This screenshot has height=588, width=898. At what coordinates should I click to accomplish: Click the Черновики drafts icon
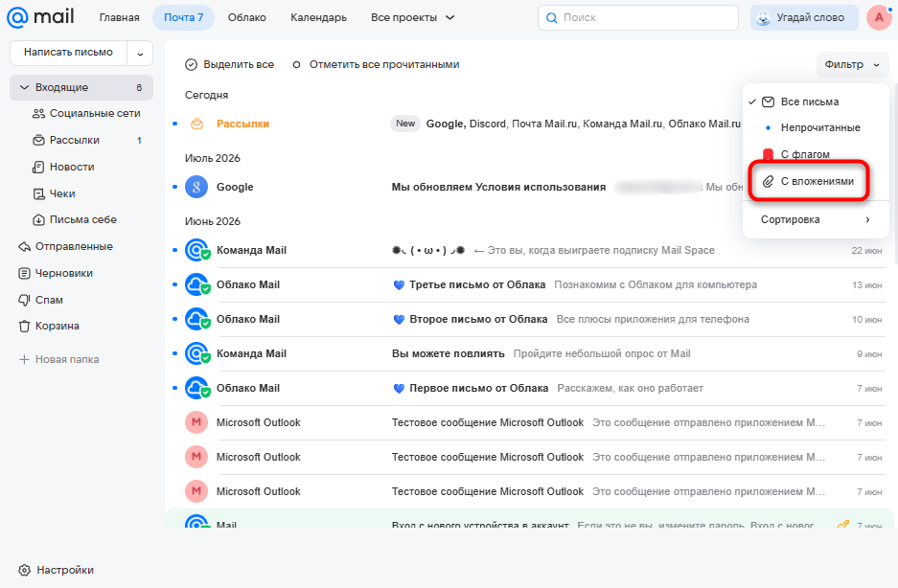coord(24,274)
